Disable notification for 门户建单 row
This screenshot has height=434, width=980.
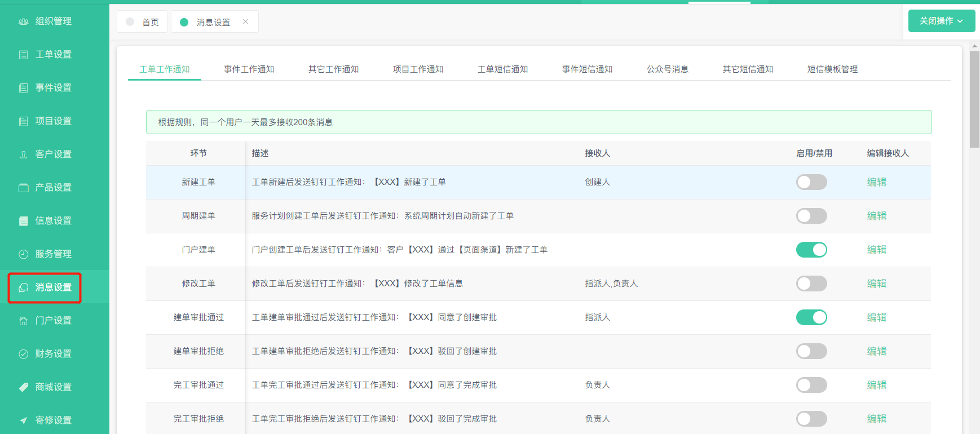click(811, 250)
